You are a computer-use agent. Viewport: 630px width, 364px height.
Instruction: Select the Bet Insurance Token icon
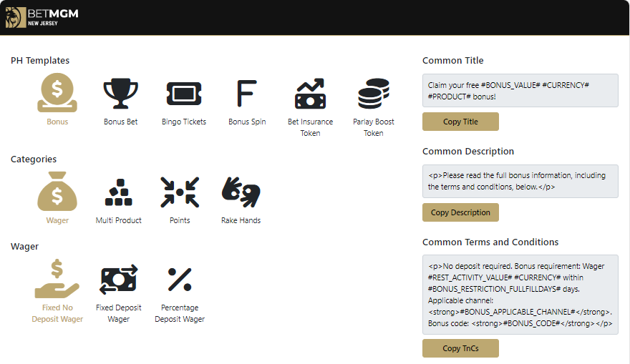coord(310,94)
